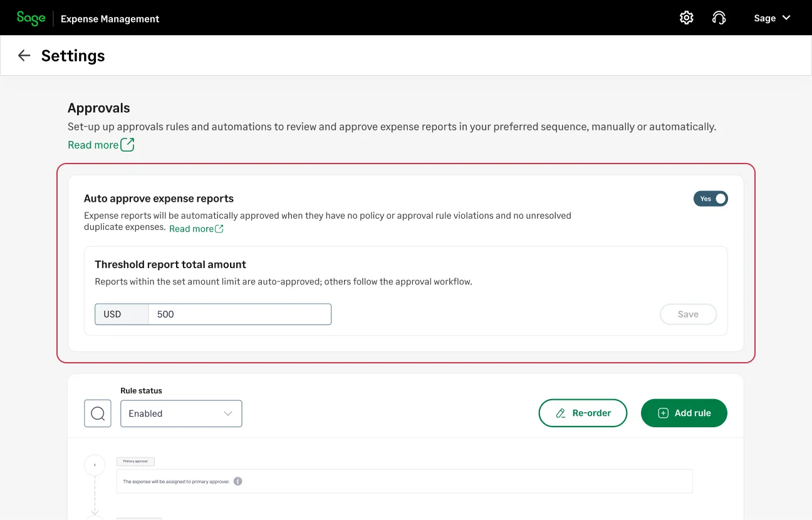Click the Primary approver tag
This screenshot has width=812, height=520.
coord(135,461)
